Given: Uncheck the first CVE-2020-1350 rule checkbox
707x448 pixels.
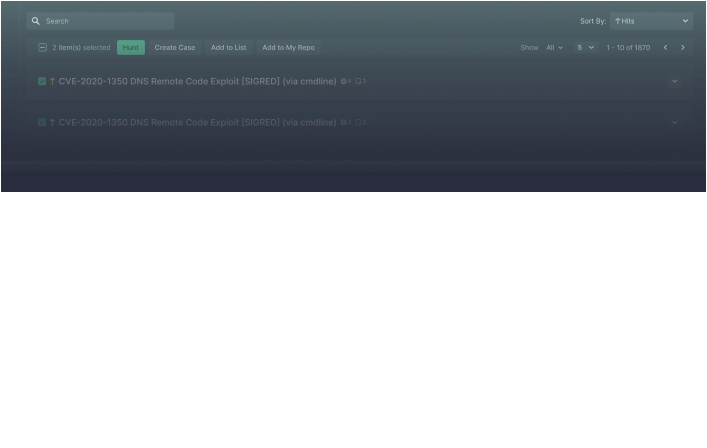Looking at the screenshot, I should [42, 81].
